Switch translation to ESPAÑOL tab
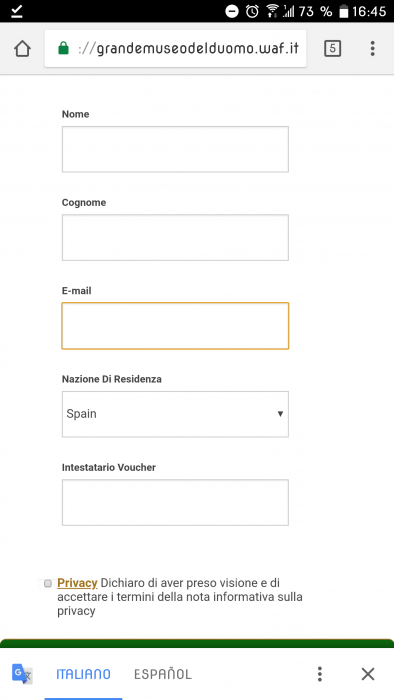Image resolution: width=394 pixels, height=700 pixels. (163, 674)
